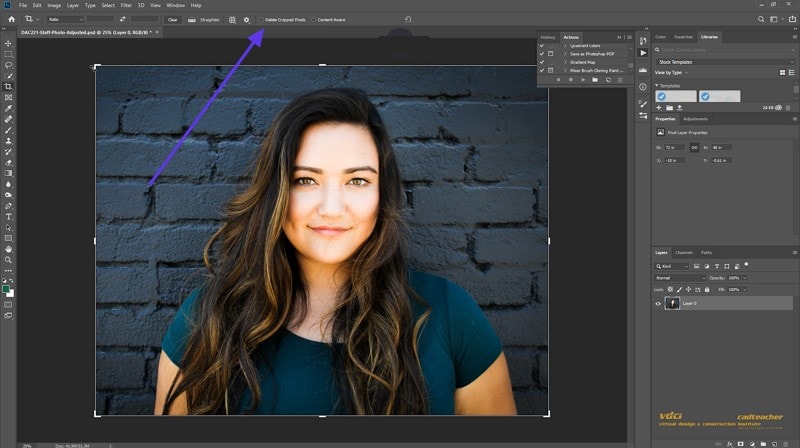Click the Straighten button
Image resolution: width=800 pixels, height=448 pixels.
(x=204, y=19)
